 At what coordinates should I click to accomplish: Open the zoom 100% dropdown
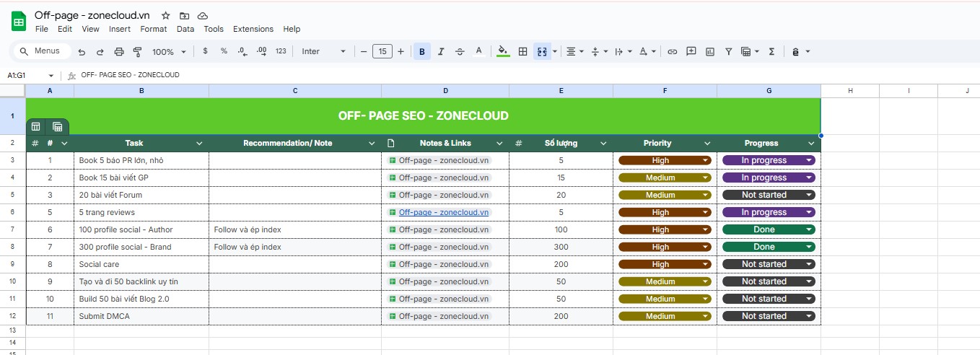click(169, 51)
